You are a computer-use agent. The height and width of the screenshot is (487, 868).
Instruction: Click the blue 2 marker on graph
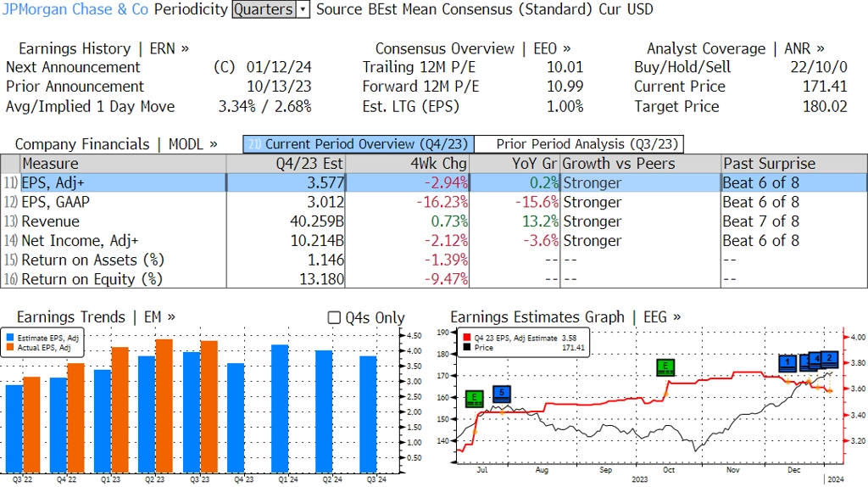click(829, 360)
